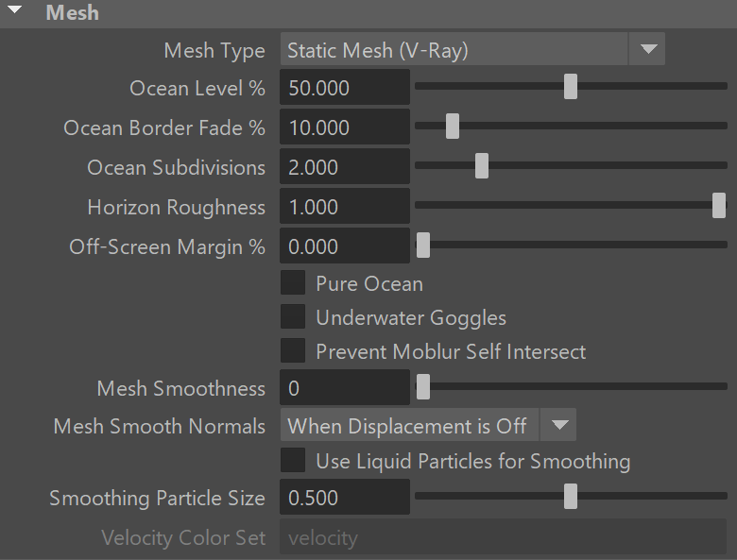Check Use Liquid Particles for Smoothing

293,460
